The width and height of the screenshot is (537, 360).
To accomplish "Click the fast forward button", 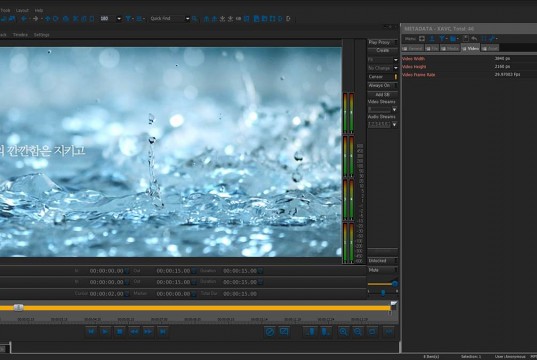I will (148, 332).
